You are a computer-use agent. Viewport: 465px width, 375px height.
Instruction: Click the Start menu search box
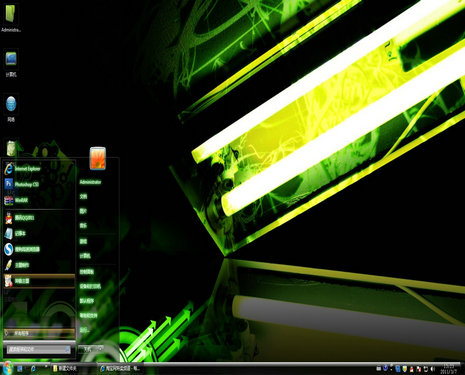click(39, 349)
